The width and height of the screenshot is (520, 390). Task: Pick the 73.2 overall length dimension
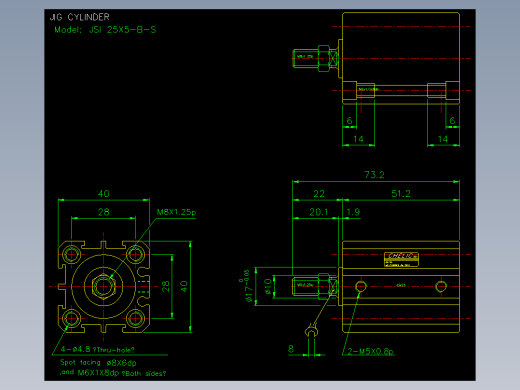(374, 175)
